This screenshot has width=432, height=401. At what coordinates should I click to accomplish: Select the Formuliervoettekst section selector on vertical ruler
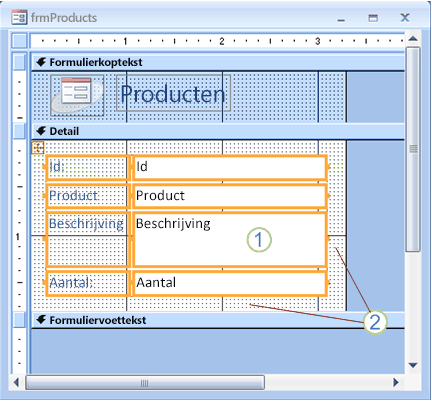click(x=19, y=320)
